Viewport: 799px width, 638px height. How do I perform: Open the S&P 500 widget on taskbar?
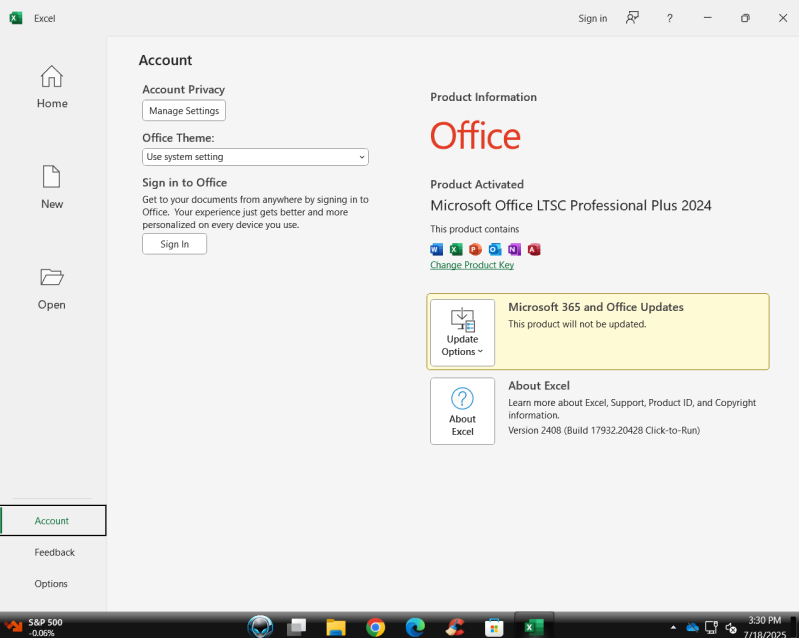click(x=34, y=627)
